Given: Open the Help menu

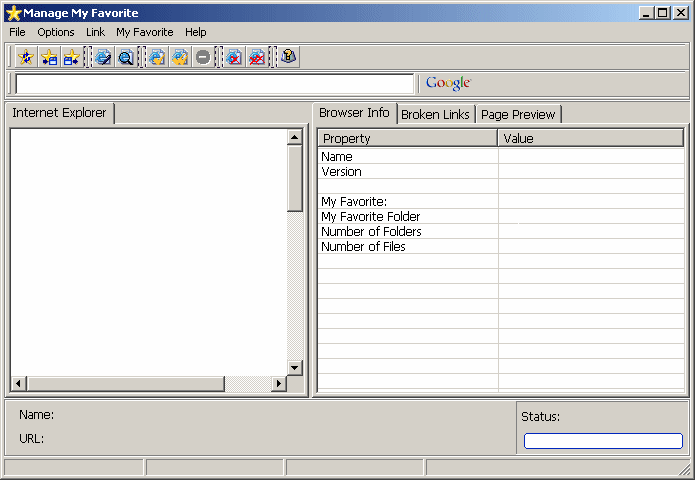Looking at the screenshot, I should click(x=195, y=32).
